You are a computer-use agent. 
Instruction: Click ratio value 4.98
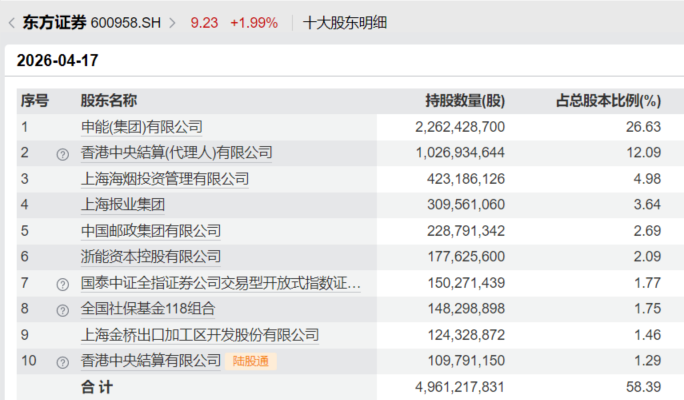[647, 179]
